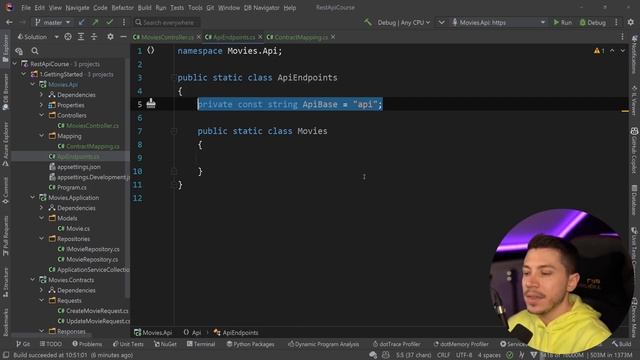
Task: Click the navigate Back arrow
Action: 9,22
